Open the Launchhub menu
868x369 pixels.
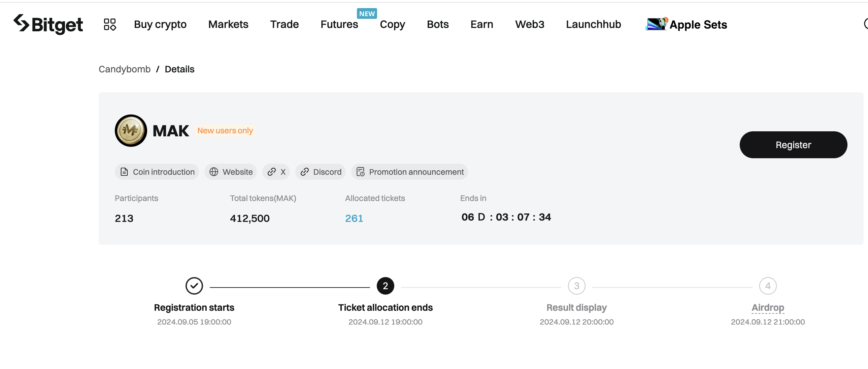tap(593, 24)
